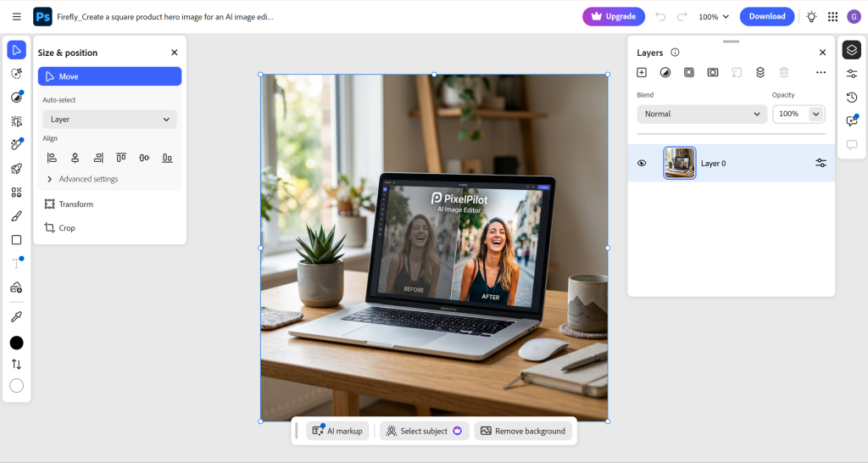Screen dimensions: 868x463
Task: Open the rocket quick actions tool
Action: pos(17,169)
